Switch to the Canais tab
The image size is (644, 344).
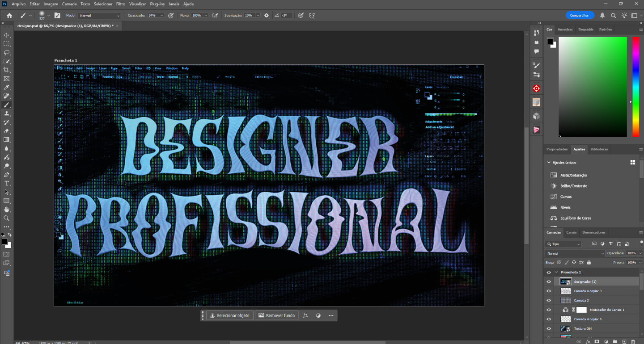(x=571, y=232)
